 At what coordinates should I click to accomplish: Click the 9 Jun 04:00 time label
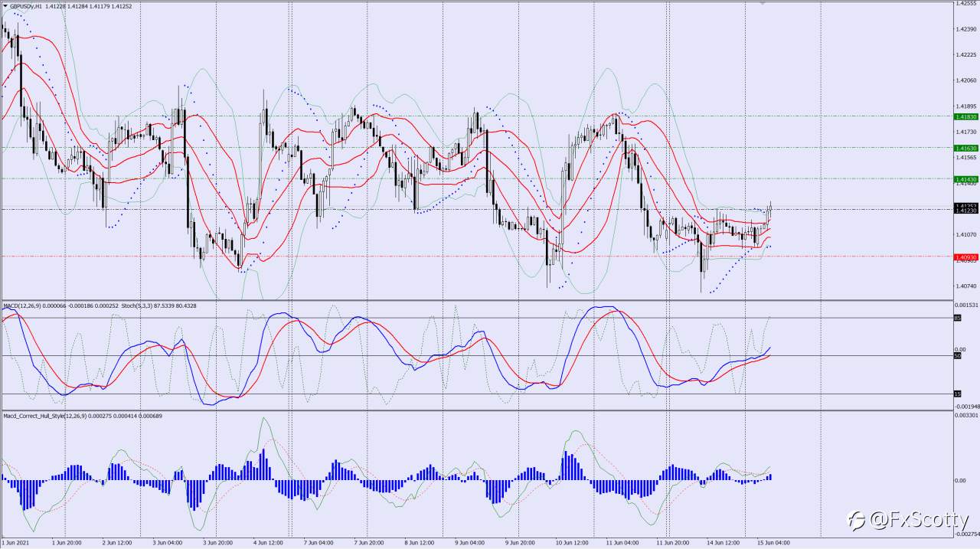[470, 543]
